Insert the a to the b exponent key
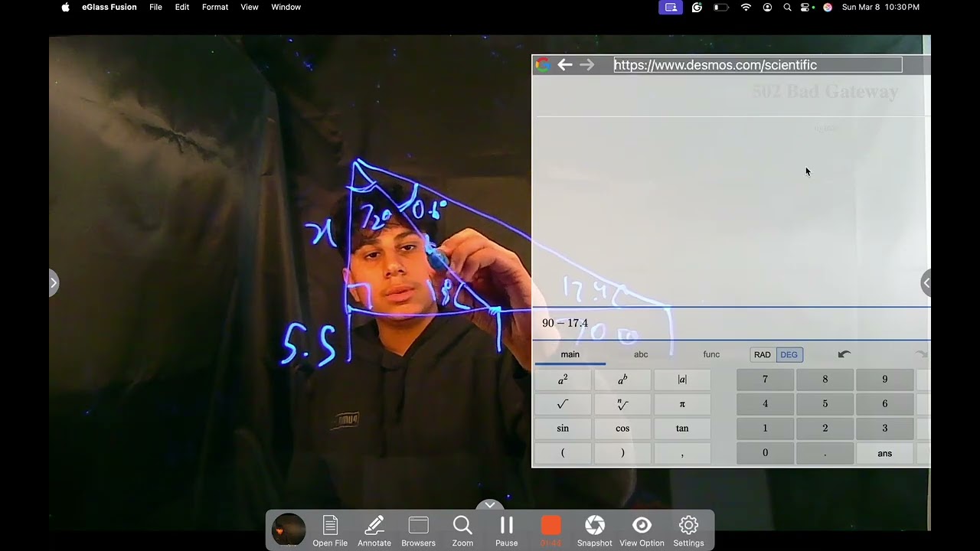 coord(622,380)
